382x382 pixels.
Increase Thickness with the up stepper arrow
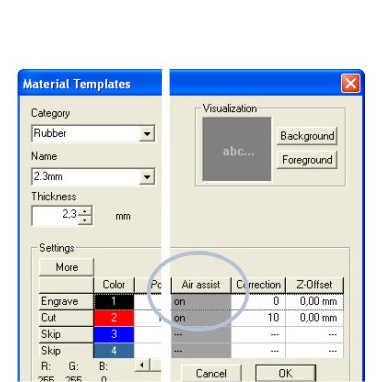pos(85,211)
